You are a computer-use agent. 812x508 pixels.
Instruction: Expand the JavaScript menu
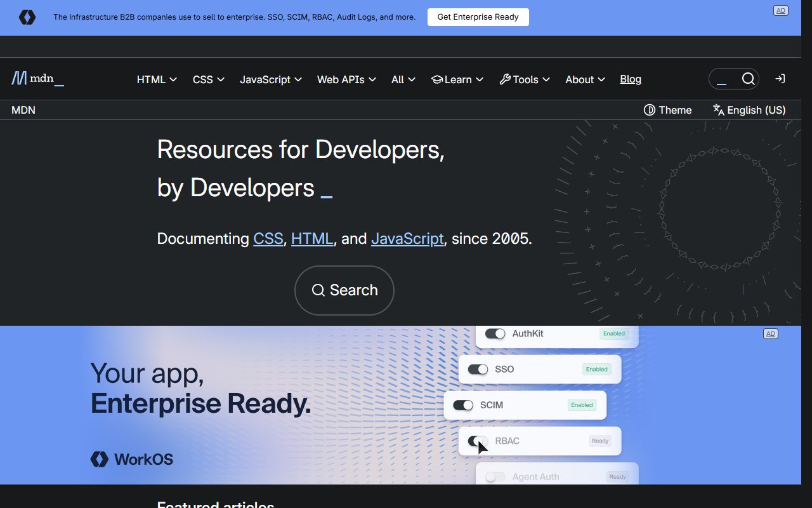(271, 79)
